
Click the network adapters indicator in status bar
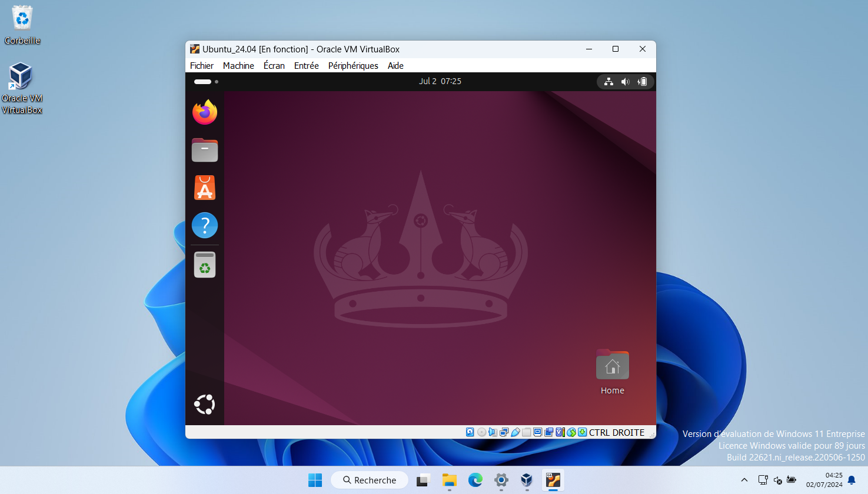[x=504, y=432]
